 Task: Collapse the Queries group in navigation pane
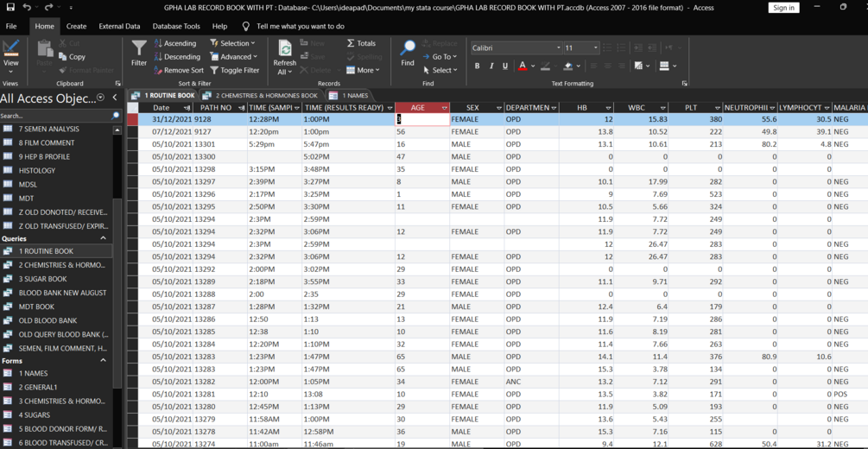click(x=103, y=238)
